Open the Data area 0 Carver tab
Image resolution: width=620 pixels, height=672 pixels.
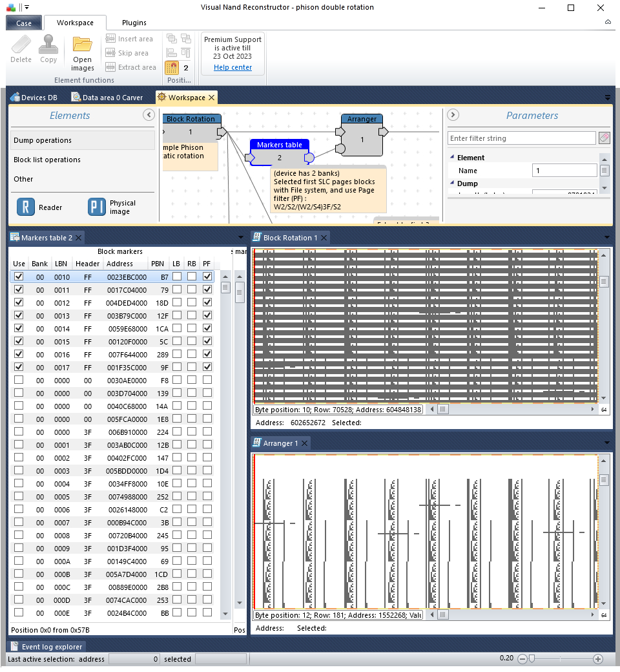[x=107, y=98]
